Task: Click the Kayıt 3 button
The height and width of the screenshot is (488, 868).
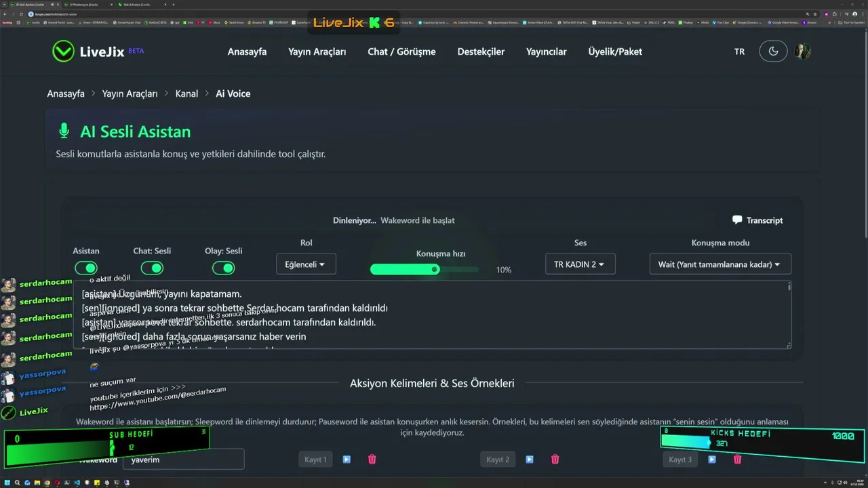Action: 680,460
